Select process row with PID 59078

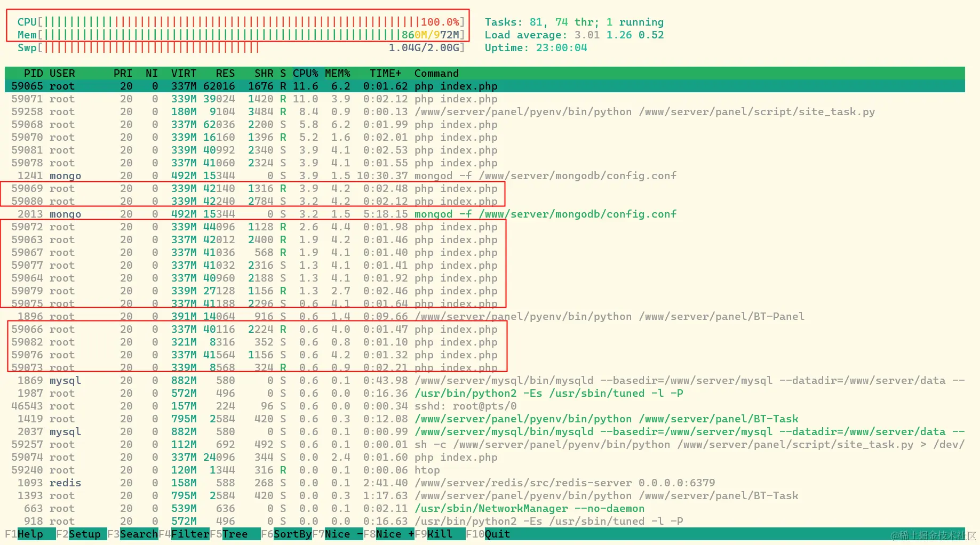pyautogui.click(x=485, y=163)
